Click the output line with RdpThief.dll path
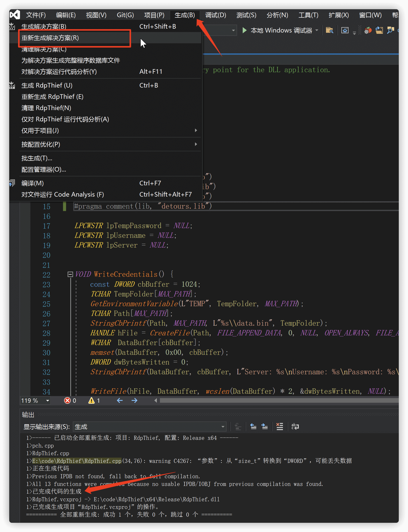Screen dimensions: 408x532 [x=123, y=499]
